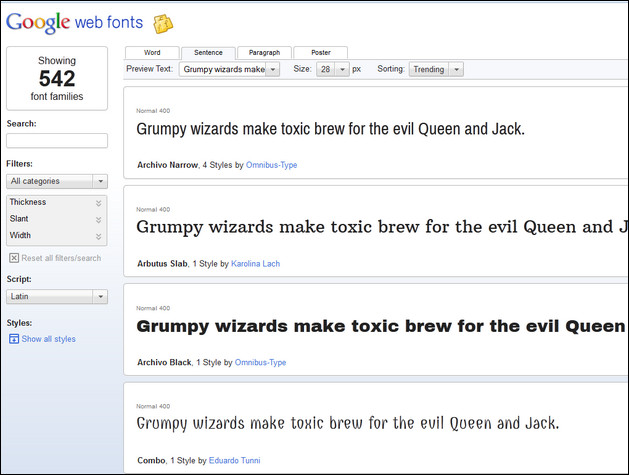Screen dimensions: 629x475
Task: Switch to the Word tab
Action: pyautogui.click(x=152, y=52)
